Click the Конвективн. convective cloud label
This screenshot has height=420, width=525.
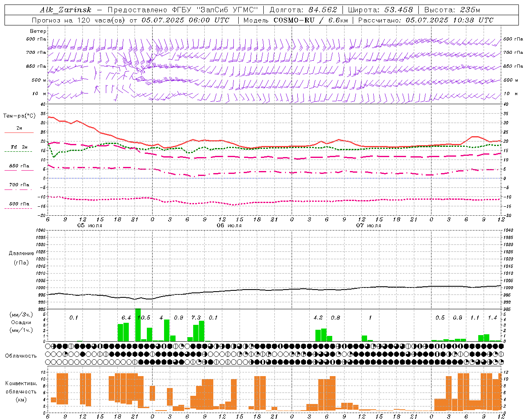pos(21,383)
